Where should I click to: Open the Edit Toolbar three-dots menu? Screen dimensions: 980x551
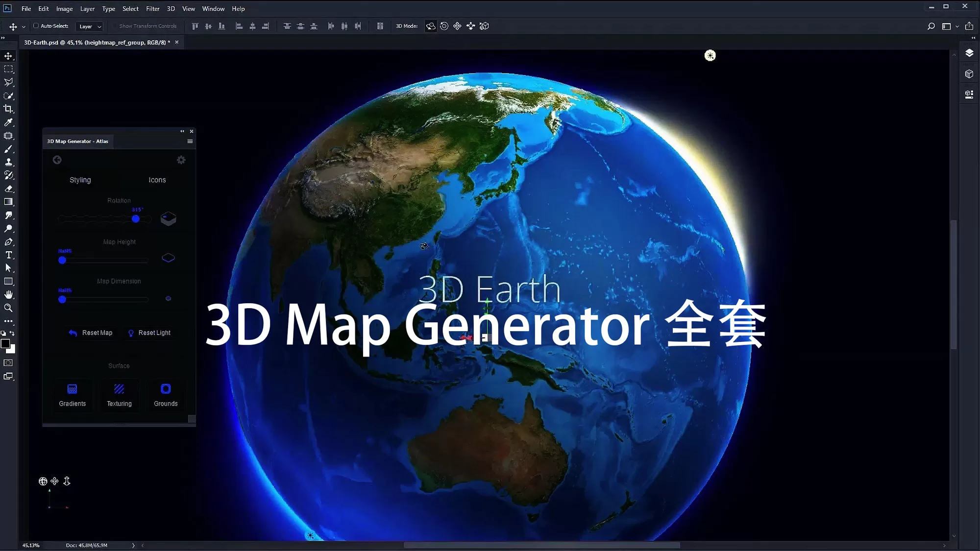[8, 321]
